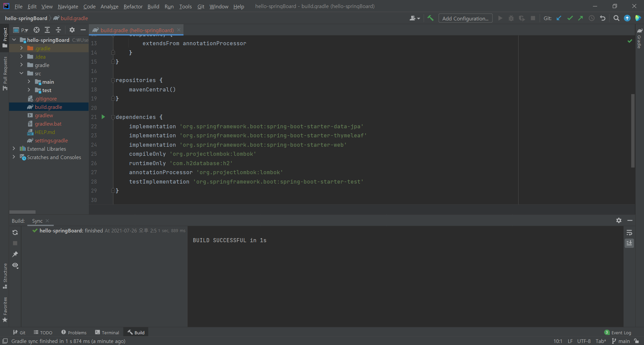
Task: Click the editor vertical scrollbar
Action: tap(633, 131)
